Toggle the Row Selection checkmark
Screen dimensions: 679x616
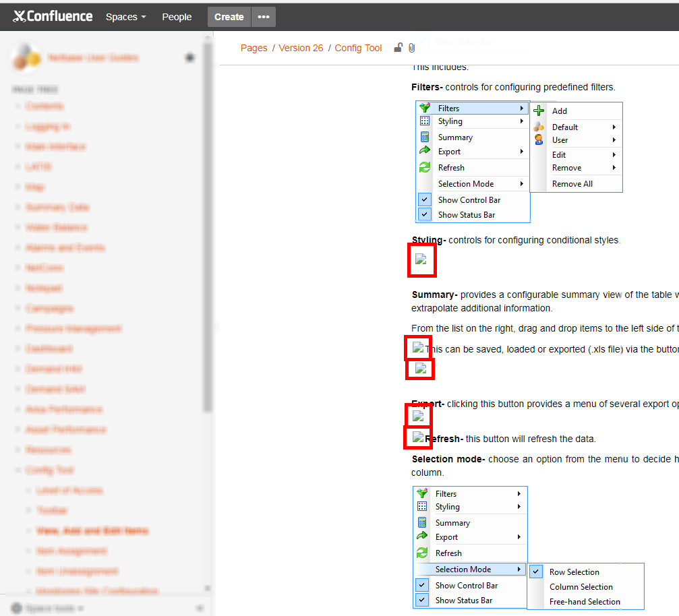coord(536,572)
